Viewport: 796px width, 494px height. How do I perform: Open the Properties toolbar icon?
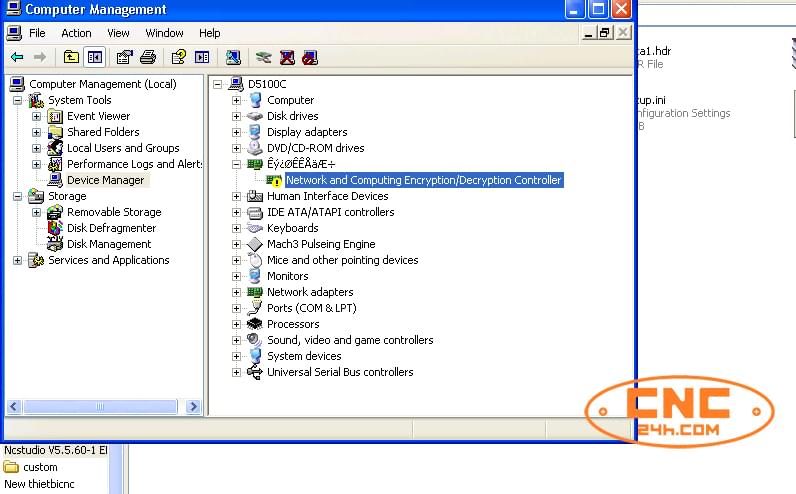[124, 57]
